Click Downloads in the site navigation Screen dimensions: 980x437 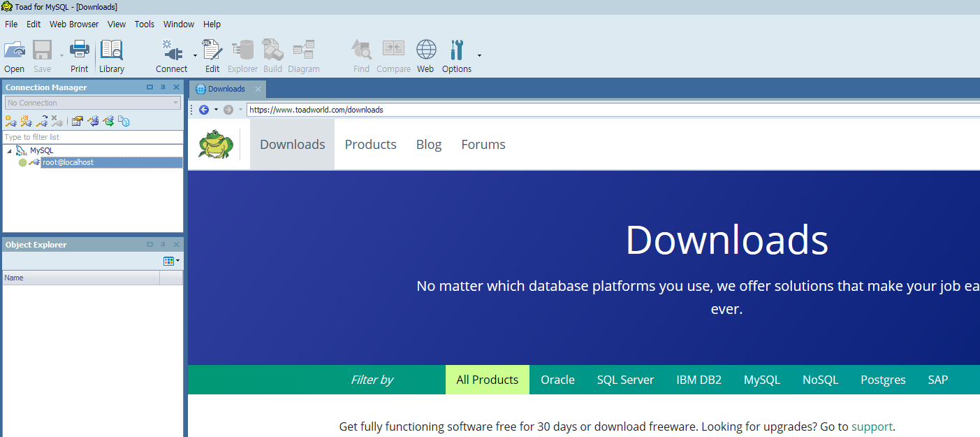coord(293,144)
